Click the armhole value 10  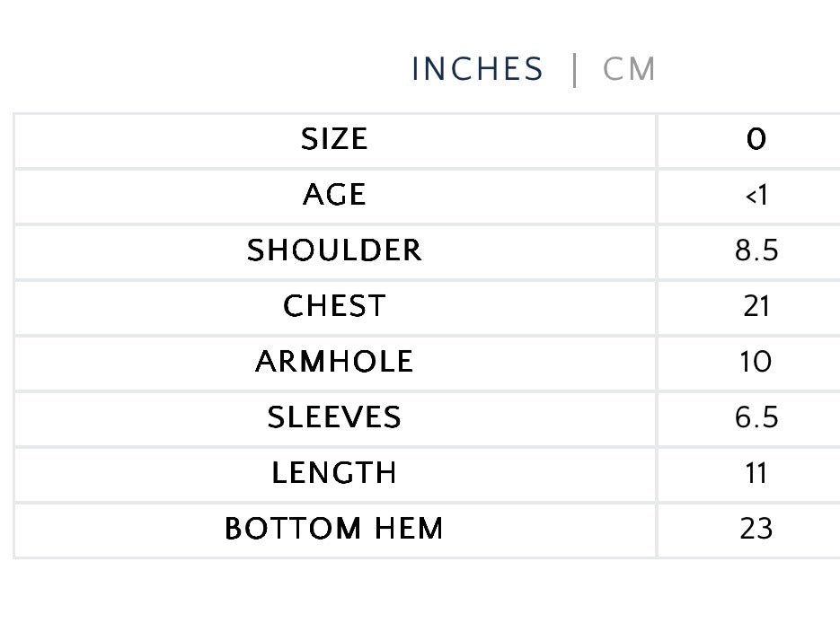[756, 362]
